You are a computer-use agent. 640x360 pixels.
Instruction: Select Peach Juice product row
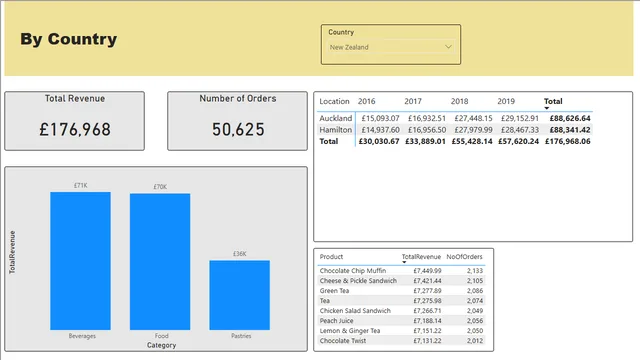[x=401, y=321]
